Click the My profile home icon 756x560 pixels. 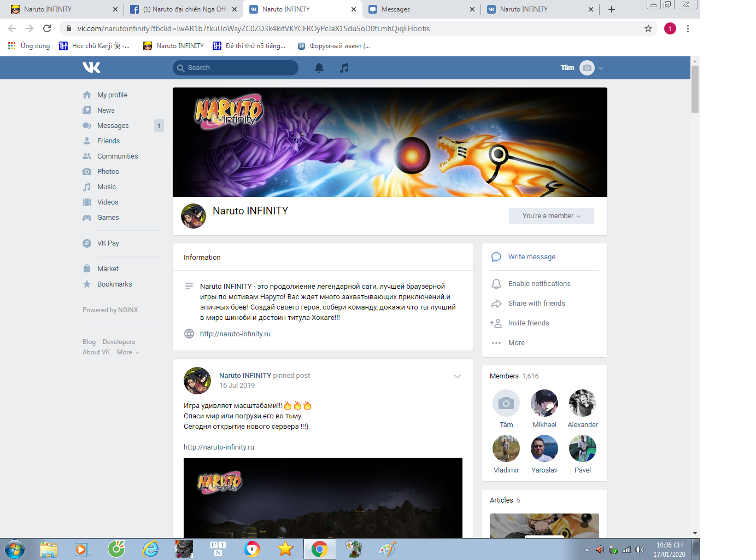(87, 95)
